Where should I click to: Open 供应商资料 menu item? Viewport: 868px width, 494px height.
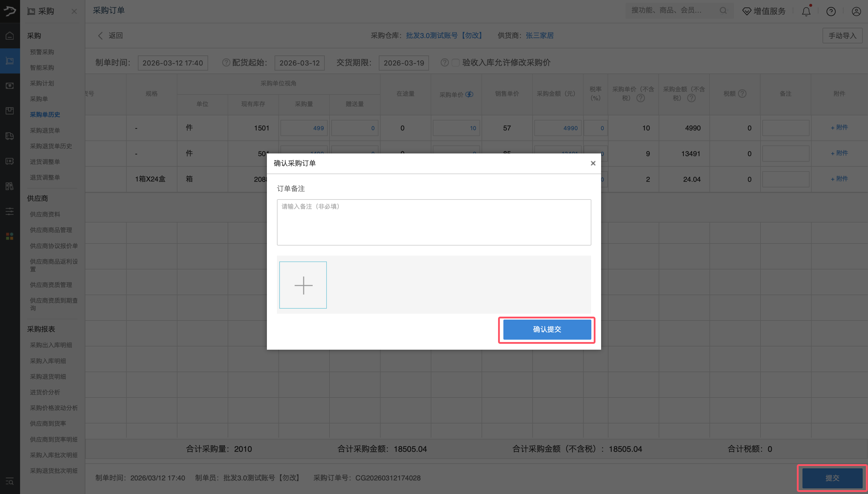point(45,214)
